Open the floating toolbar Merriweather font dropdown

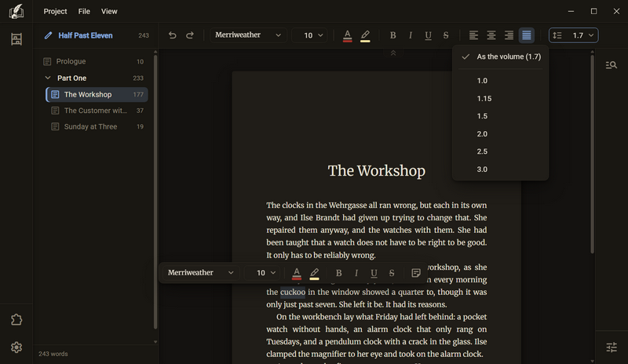(x=201, y=273)
